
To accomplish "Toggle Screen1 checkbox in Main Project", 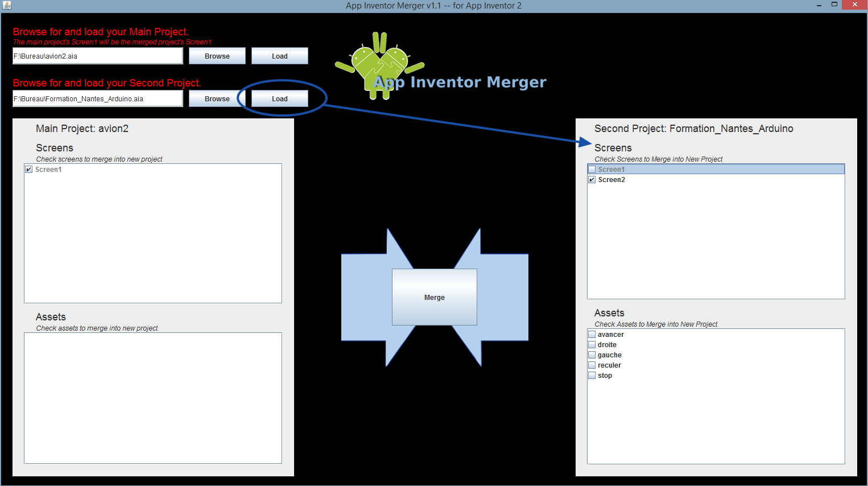I will pos(29,170).
